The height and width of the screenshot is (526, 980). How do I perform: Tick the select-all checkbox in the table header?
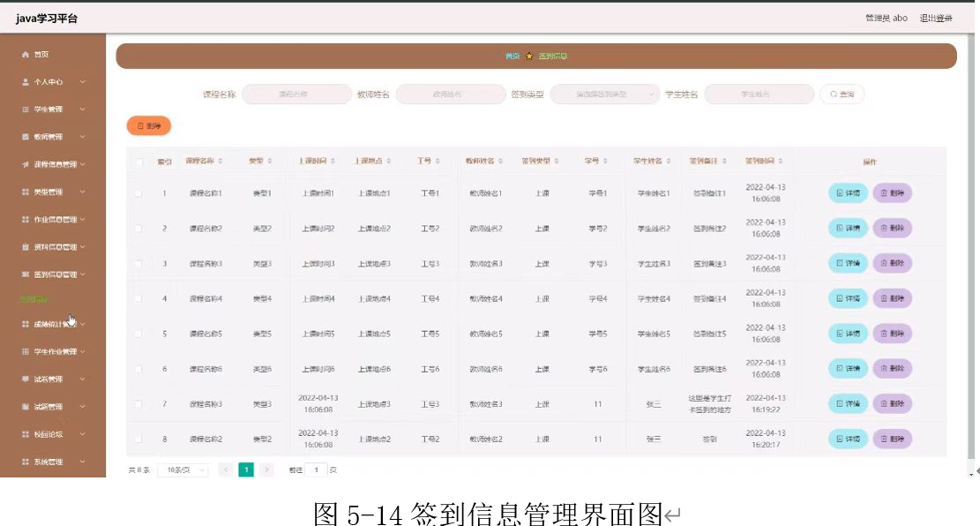[138, 162]
